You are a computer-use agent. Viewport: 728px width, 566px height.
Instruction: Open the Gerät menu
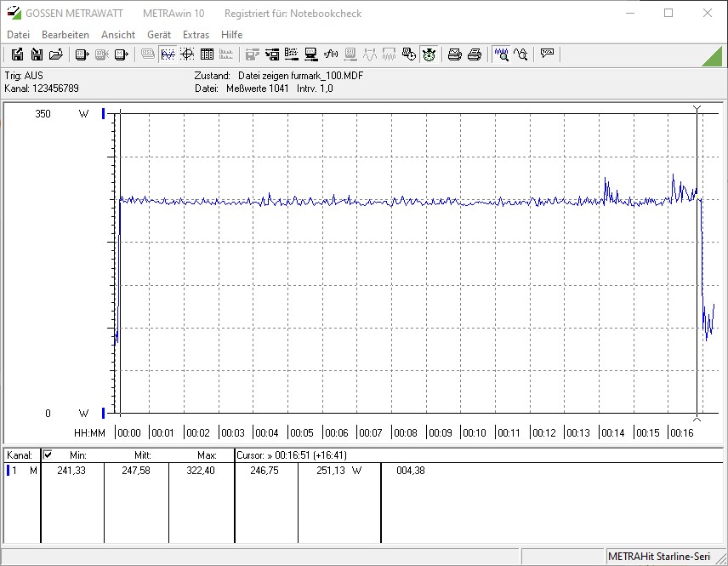159,35
